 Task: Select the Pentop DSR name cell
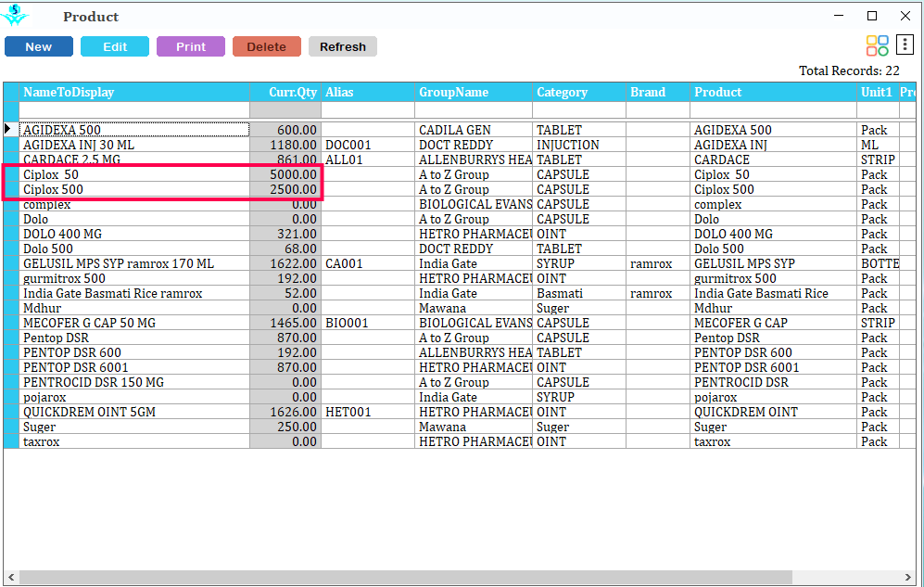[134, 338]
